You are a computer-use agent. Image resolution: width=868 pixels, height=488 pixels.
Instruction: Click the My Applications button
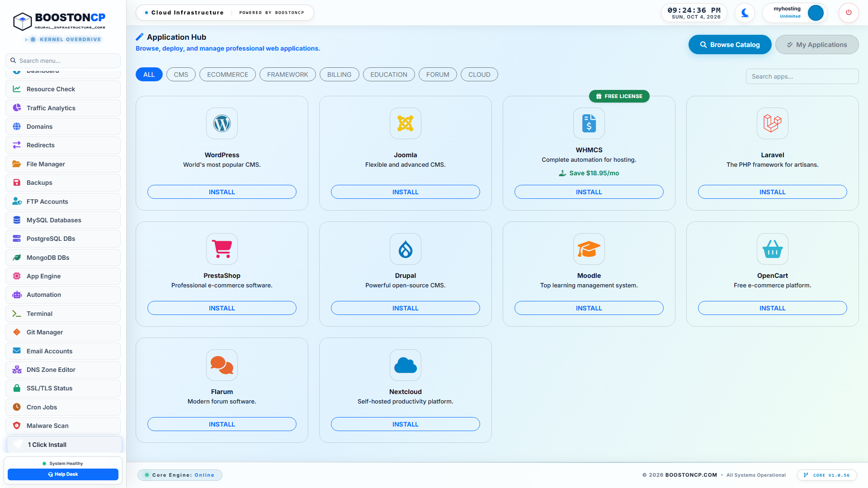(817, 45)
